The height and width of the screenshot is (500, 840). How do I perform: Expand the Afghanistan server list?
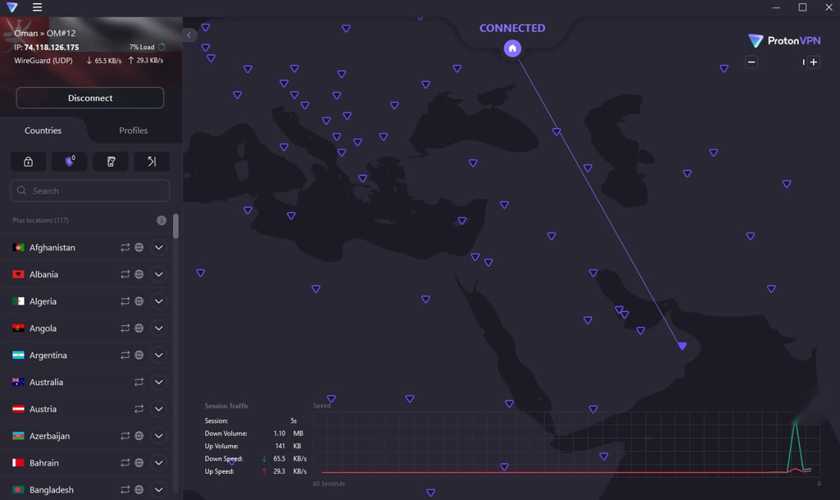158,247
